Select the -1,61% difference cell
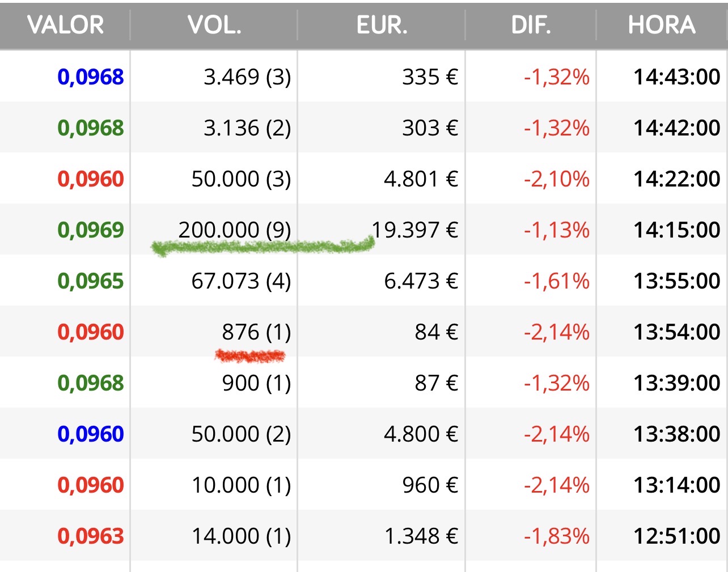The image size is (728, 572). coord(557,281)
